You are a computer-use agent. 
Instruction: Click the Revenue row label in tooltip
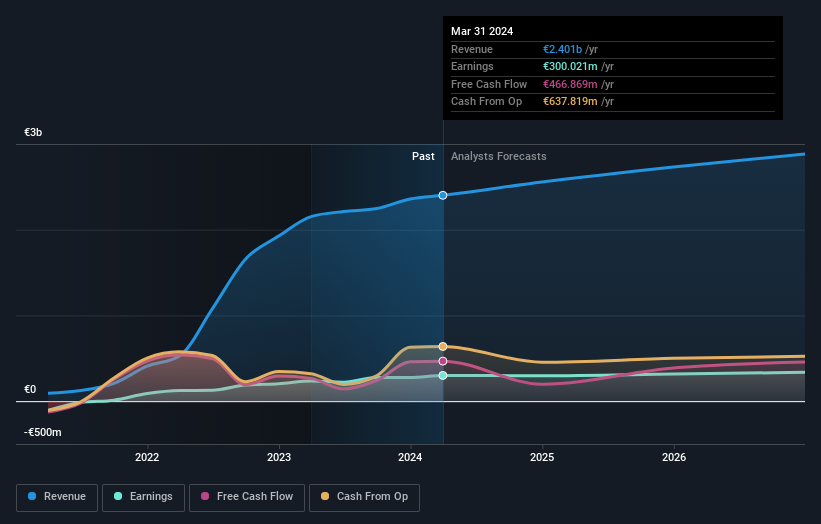tap(472, 49)
